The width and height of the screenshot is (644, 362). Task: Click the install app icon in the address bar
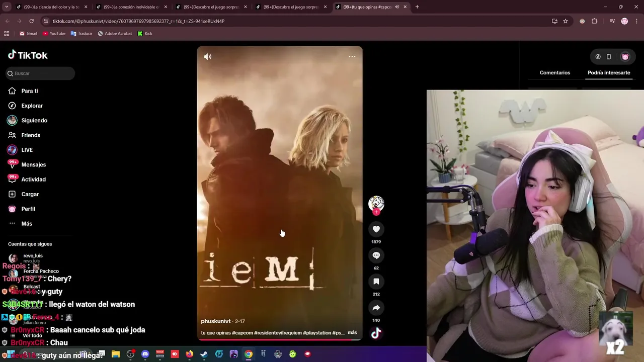(554, 21)
